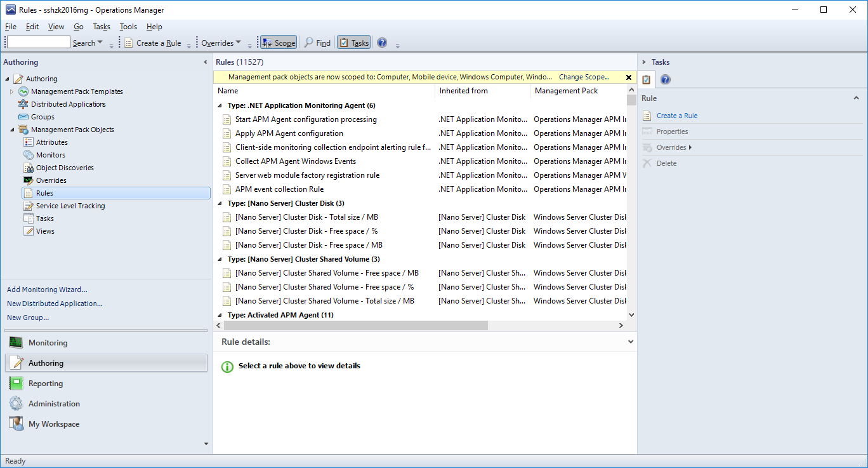Dismiss the yellow scope notification bar
868x468 pixels.
[x=629, y=77]
